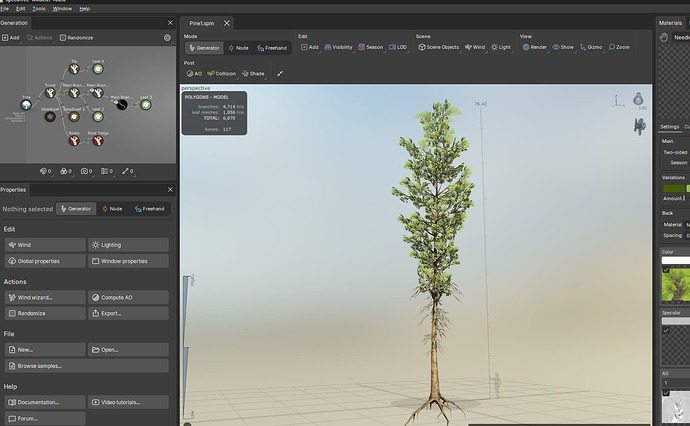Open the LOD dropdown

(x=398, y=47)
